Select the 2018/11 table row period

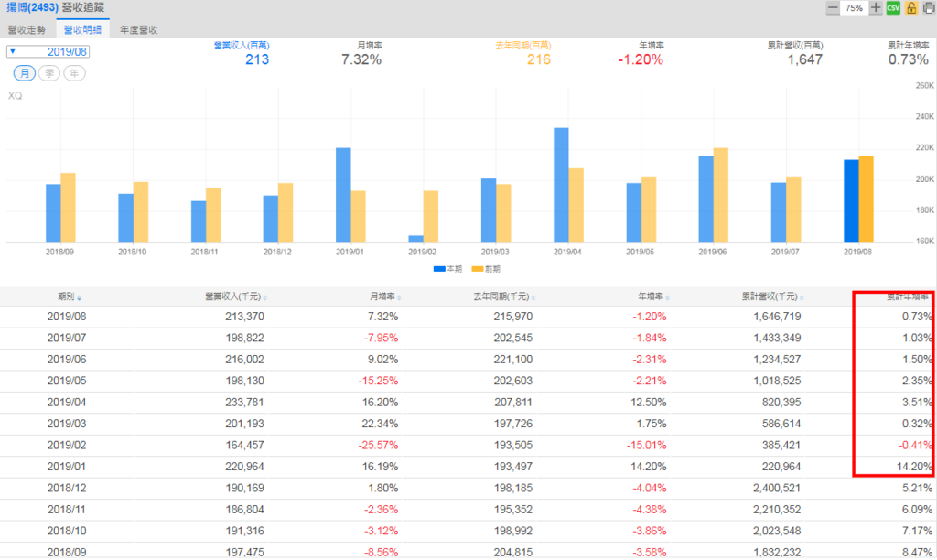point(66,510)
